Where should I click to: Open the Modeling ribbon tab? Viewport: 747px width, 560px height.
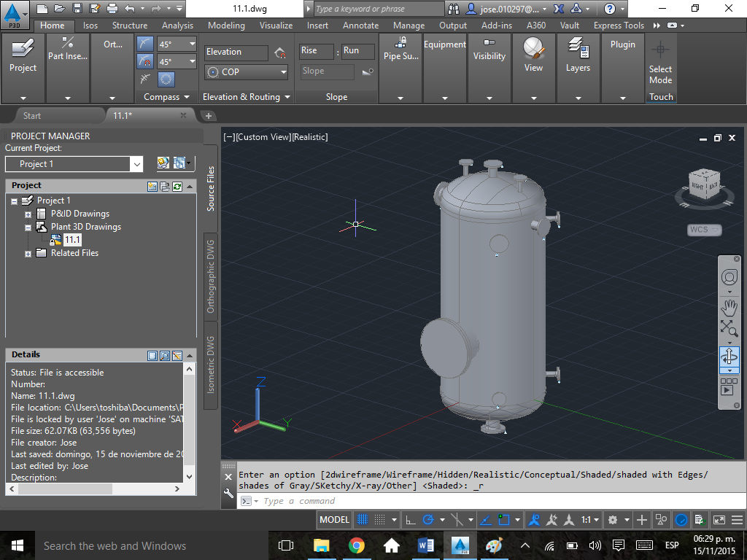point(226,26)
